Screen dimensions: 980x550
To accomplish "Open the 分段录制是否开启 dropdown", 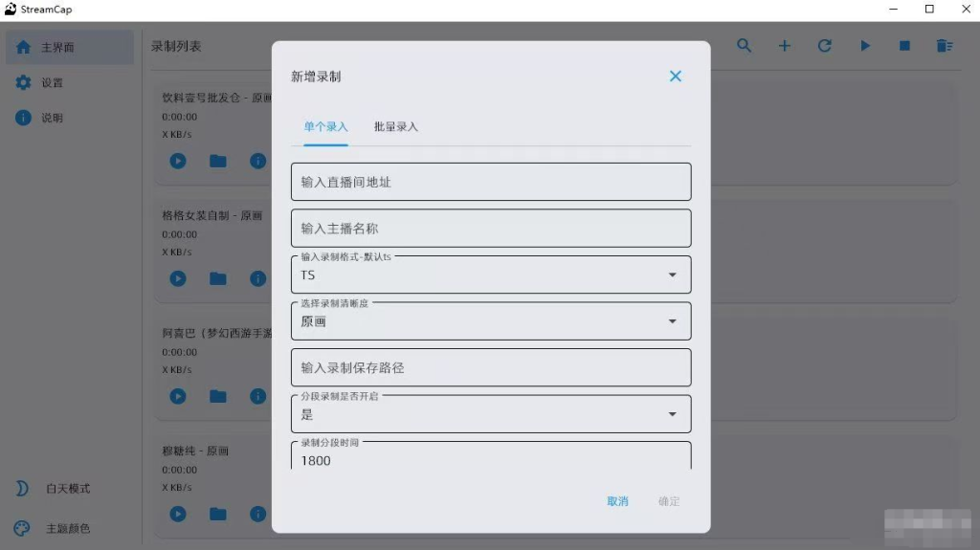I will tap(491, 414).
